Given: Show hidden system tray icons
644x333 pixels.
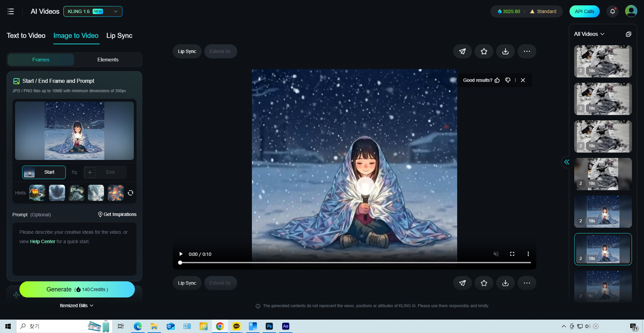Looking at the screenshot, I should (x=563, y=326).
